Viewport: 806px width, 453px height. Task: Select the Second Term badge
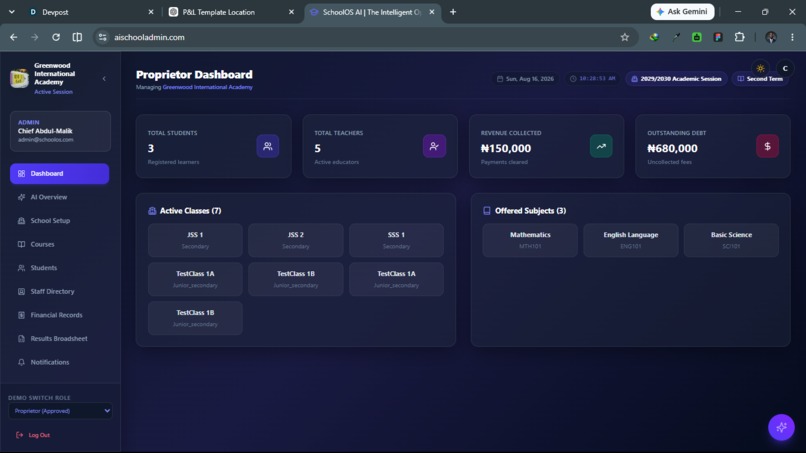coord(760,79)
